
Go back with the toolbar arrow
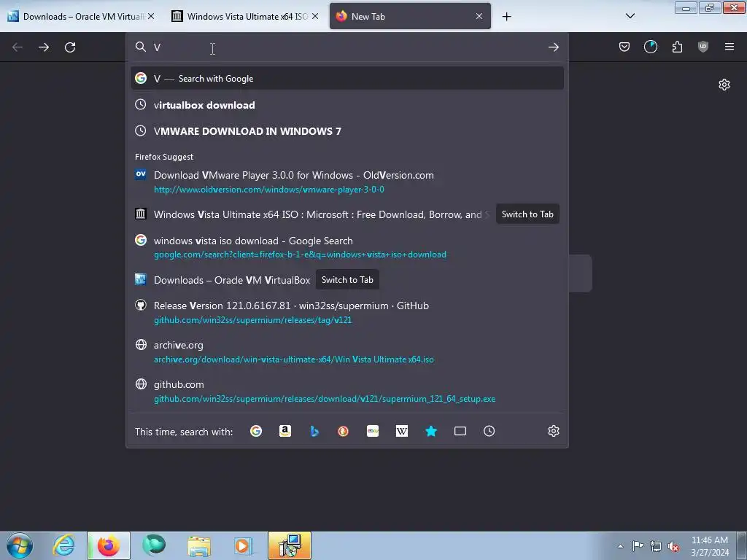coord(18,47)
